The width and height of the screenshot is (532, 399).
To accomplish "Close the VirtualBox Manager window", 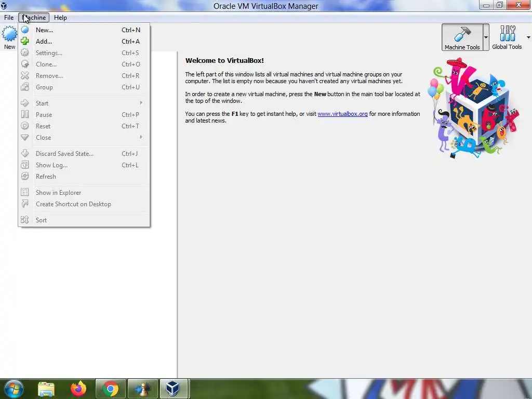I will pos(519,5).
